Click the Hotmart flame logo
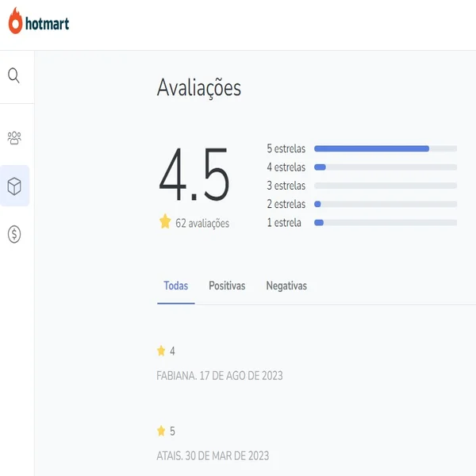This screenshot has height=476, width=476. [16, 21]
